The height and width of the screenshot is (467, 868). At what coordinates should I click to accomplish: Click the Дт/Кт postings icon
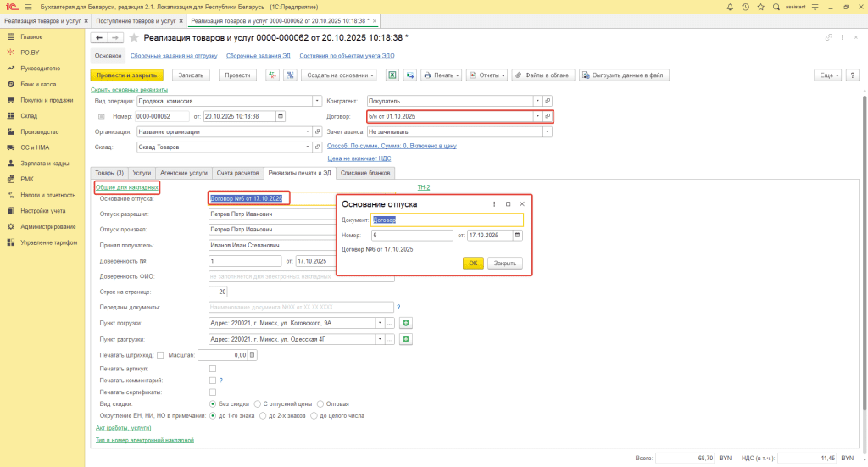tap(273, 75)
